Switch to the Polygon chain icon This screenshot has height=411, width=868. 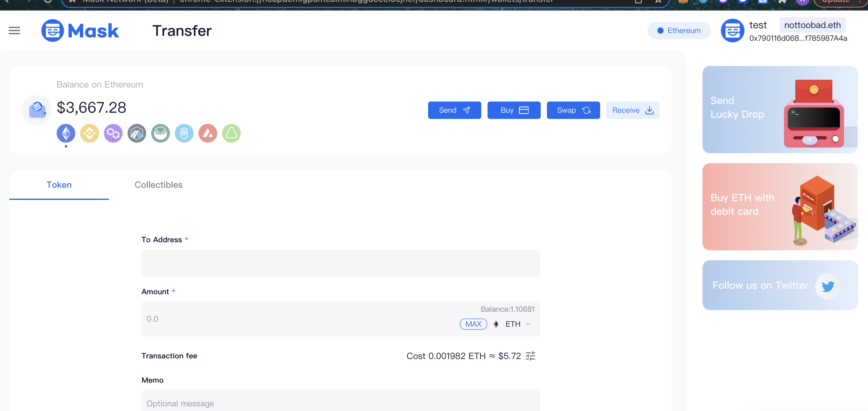(x=113, y=133)
